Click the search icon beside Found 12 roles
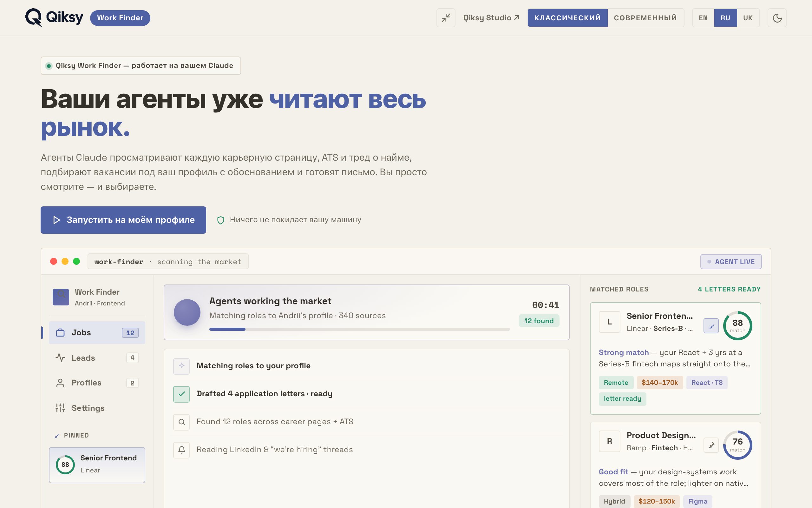The width and height of the screenshot is (812, 508). click(x=181, y=422)
